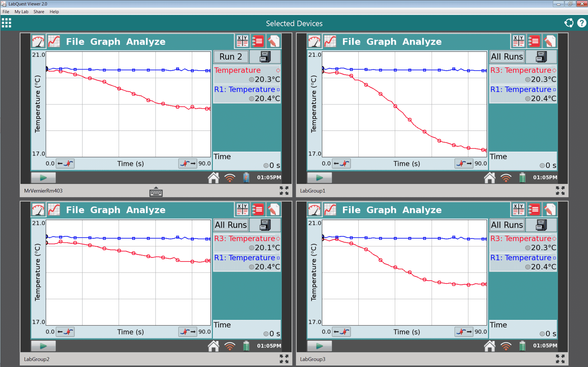This screenshot has height=367, width=588.
Task: Select the Graph view icon in LabGroup1
Action: point(330,41)
